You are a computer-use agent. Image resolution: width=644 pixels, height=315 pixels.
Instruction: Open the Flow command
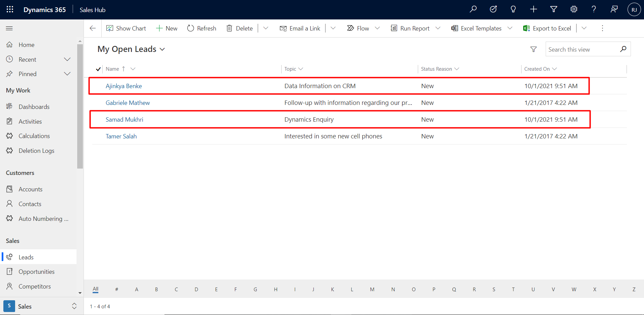click(358, 28)
